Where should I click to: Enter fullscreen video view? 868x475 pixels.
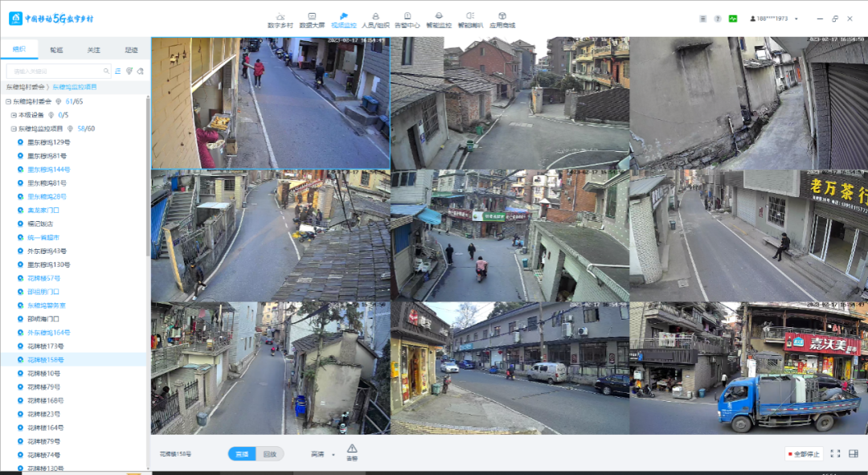click(835, 454)
